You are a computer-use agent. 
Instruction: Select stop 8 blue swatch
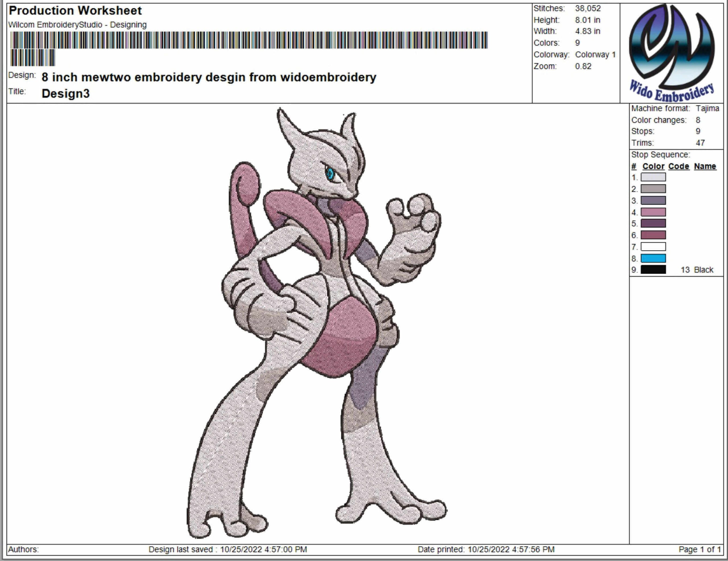pyautogui.click(x=653, y=259)
